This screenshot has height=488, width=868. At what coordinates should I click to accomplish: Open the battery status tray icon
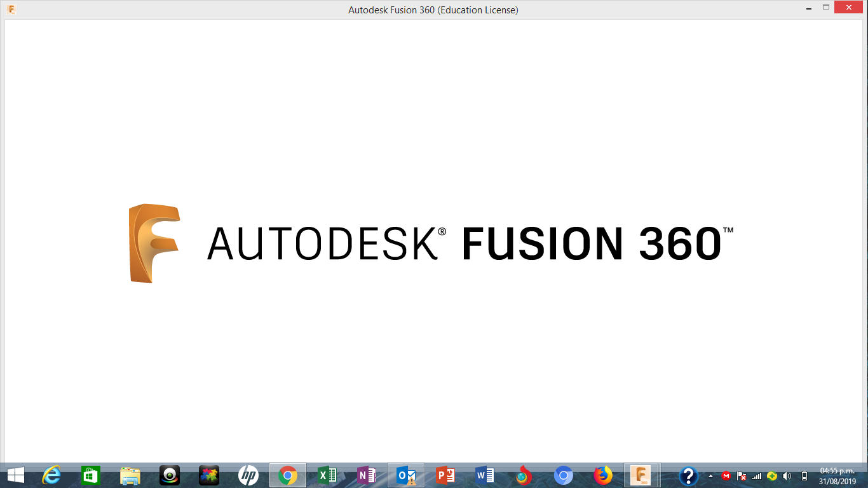[x=804, y=476]
